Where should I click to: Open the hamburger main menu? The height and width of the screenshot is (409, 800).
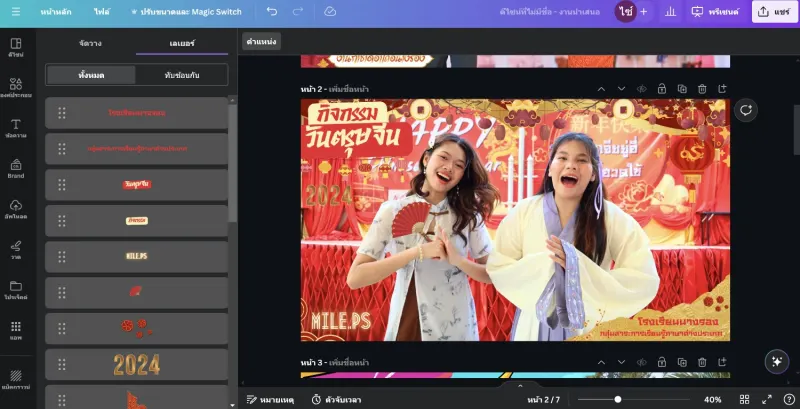[x=16, y=12]
